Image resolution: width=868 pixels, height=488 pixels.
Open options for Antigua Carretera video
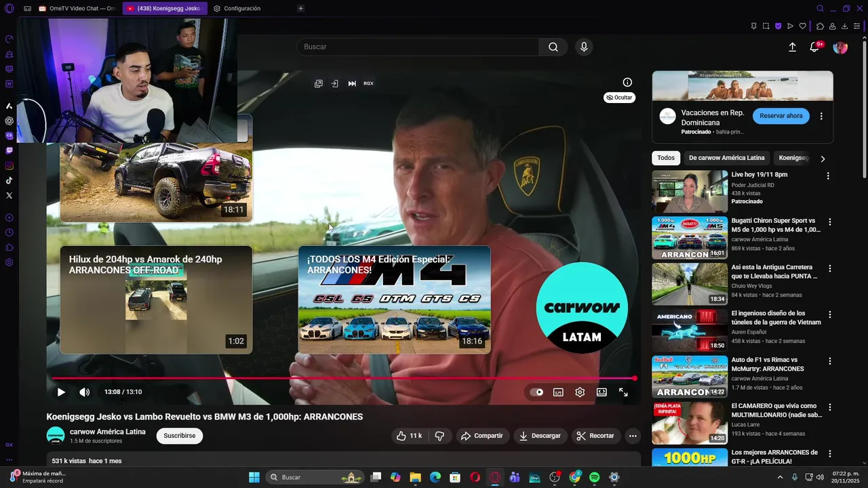tap(829, 268)
